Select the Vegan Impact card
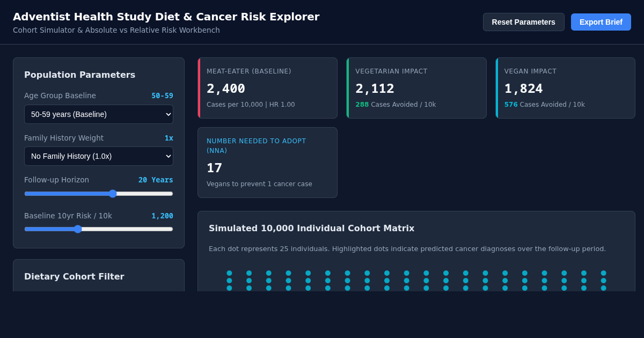The image size is (644, 338). [x=566, y=88]
